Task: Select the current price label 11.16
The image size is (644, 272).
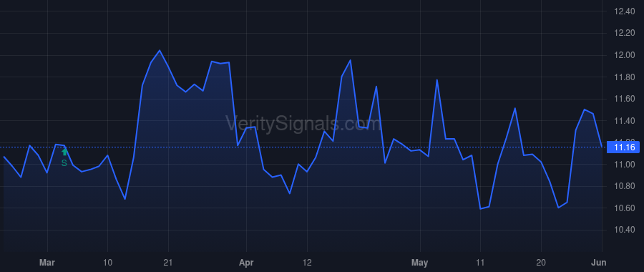Action: tap(624, 147)
